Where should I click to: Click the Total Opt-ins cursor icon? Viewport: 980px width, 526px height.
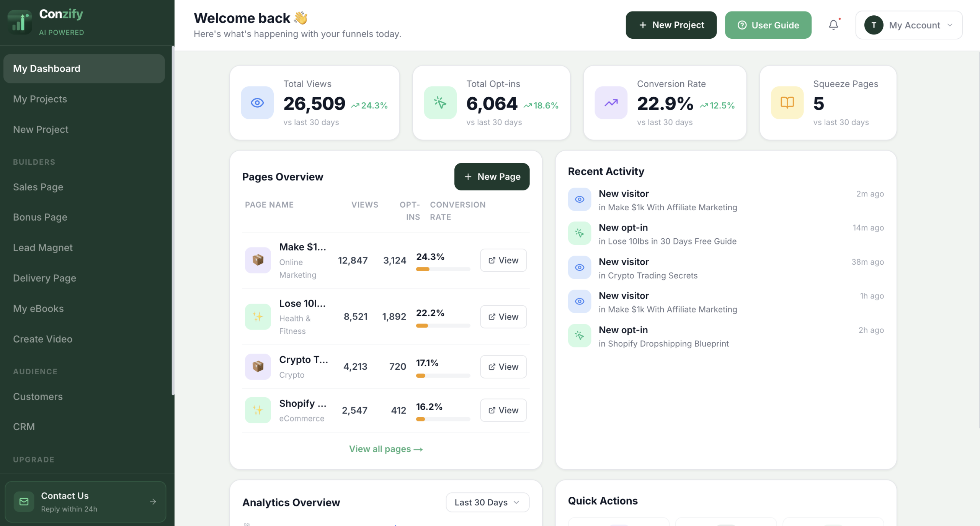440,103
